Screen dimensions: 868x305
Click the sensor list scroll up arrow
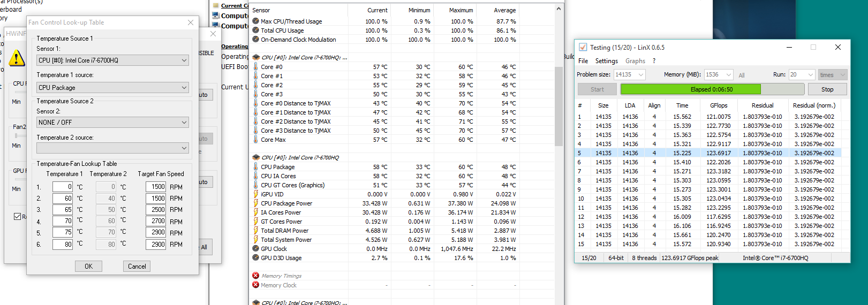(559, 9)
